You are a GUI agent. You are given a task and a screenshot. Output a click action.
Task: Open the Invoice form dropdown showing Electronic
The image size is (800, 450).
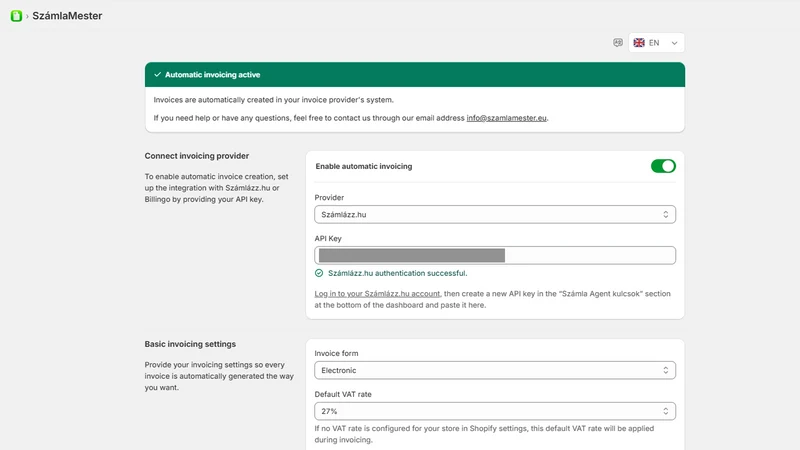pyautogui.click(x=495, y=370)
